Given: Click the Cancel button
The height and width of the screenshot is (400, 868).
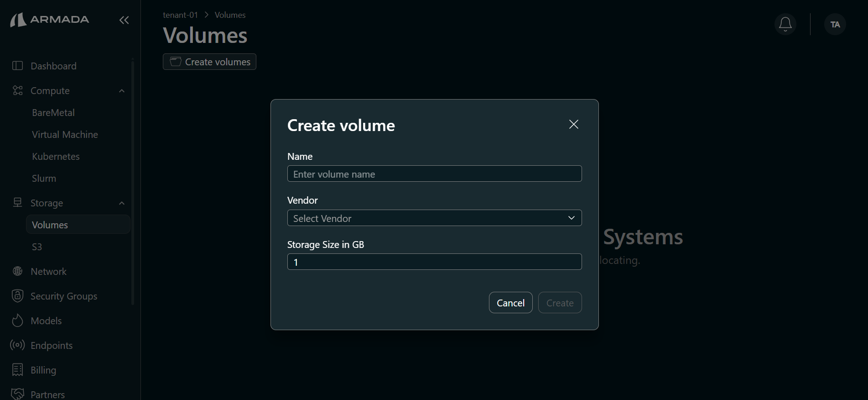Looking at the screenshot, I should tap(511, 303).
